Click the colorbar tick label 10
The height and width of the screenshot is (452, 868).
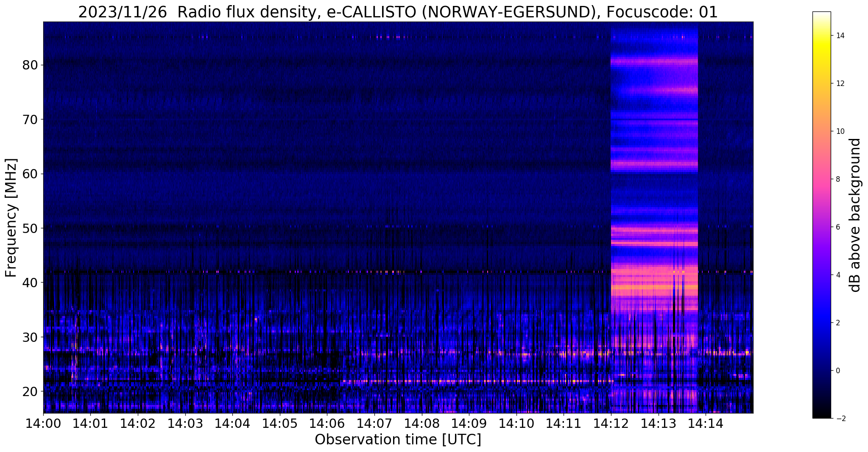tap(840, 131)
